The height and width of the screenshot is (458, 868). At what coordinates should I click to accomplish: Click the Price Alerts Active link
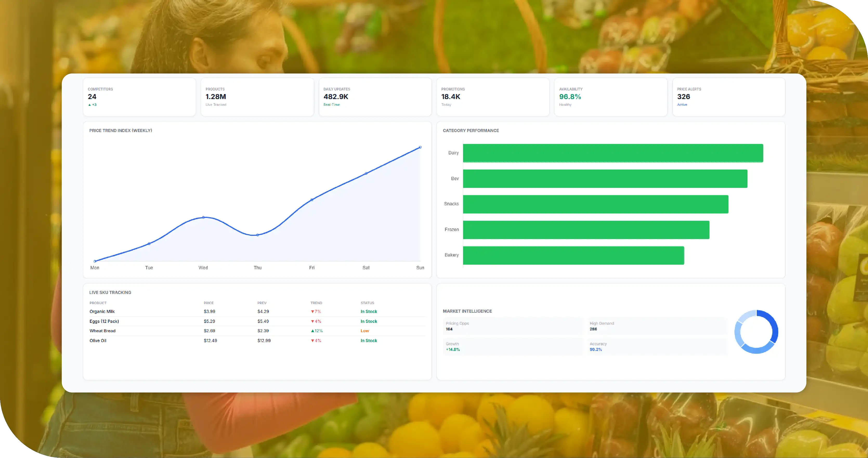(x=682, y=105)
